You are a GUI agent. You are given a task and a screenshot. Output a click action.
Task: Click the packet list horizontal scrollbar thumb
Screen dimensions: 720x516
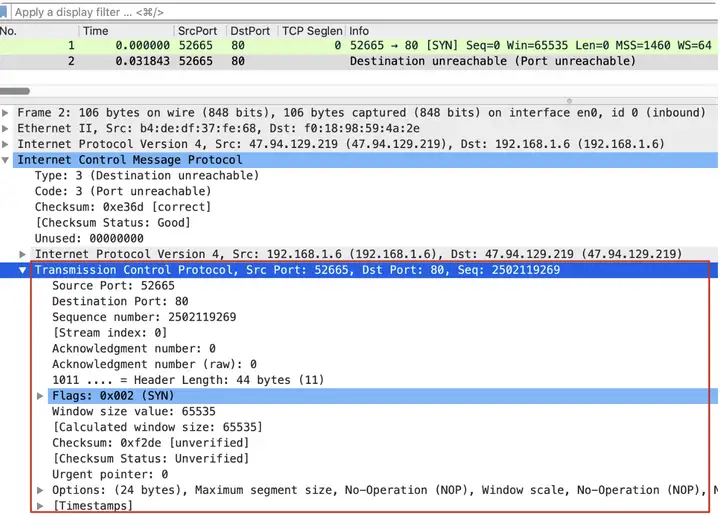tap(15, 91)
